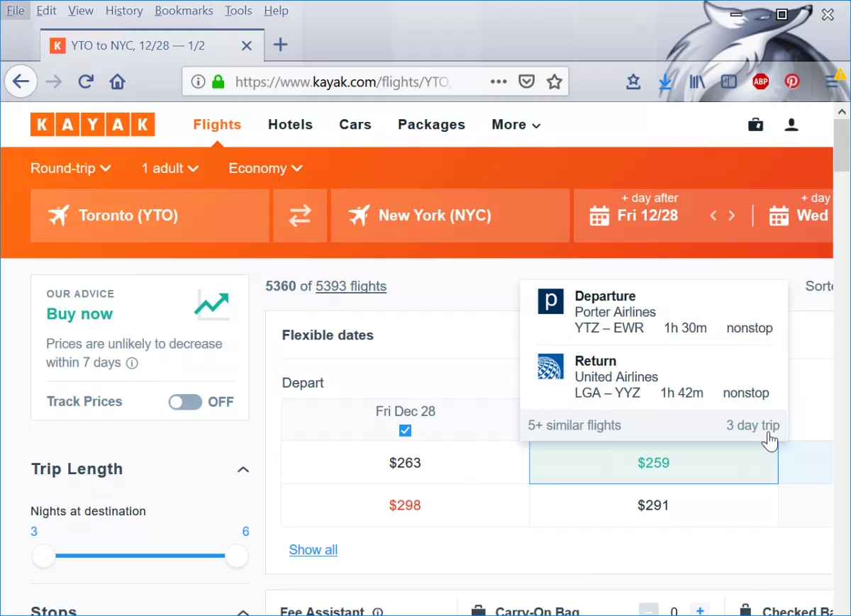Open the 5393 flights link
This screenshot has height=616, width=851.
351,286
